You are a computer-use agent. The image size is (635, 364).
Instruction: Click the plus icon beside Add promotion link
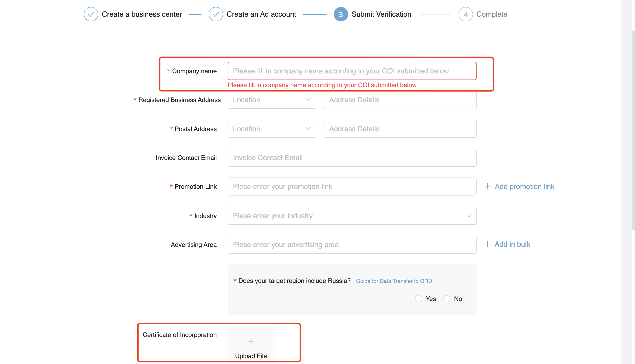coord(487,186)
